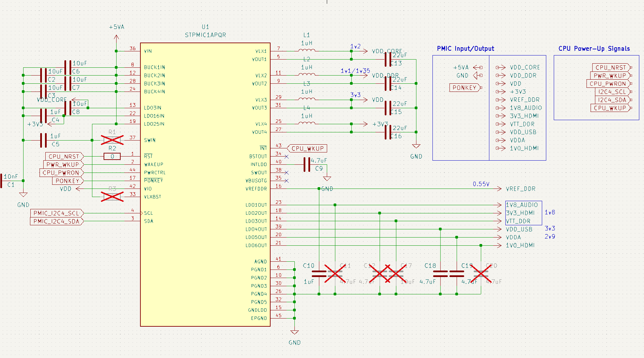Select the 0.55V VREF_DDR net label

point(481,183)
